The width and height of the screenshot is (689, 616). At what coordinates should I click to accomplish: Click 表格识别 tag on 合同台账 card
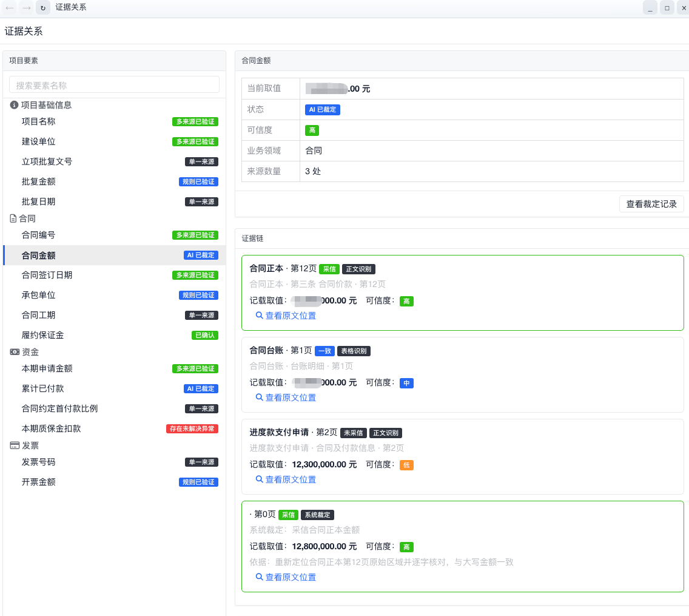[354, 351]
